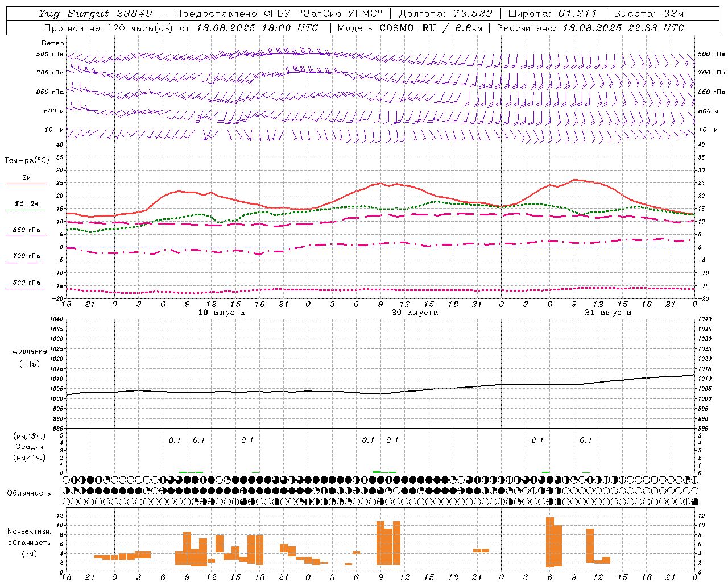
Task: Click the Тем-ра(°C) panel label
Action: (27, 161)
